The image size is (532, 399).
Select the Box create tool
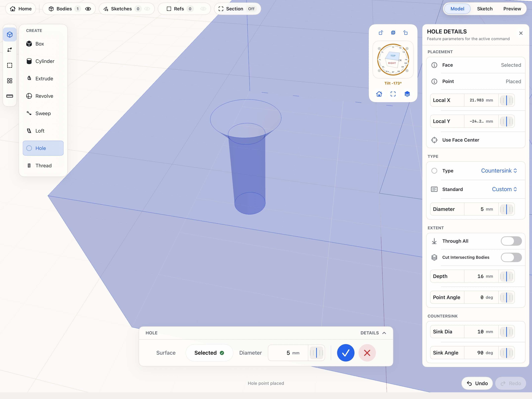pyautogui.click(x=43, y=44)
